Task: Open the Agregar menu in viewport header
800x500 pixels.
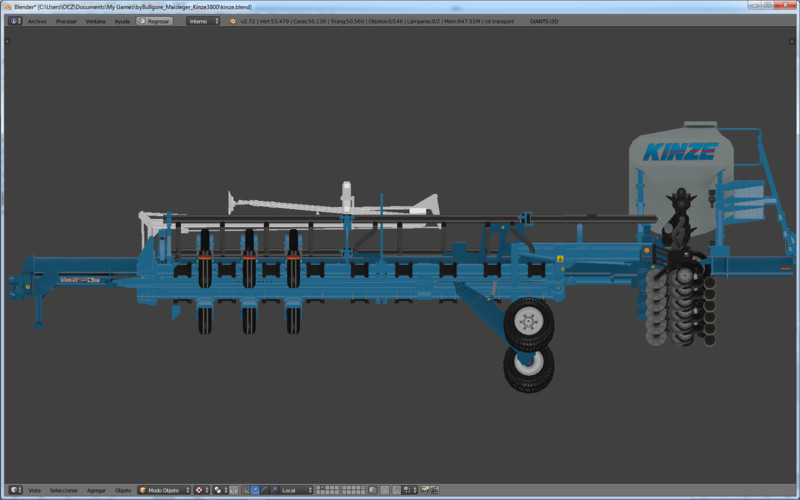Action: (x=96, y=490)
